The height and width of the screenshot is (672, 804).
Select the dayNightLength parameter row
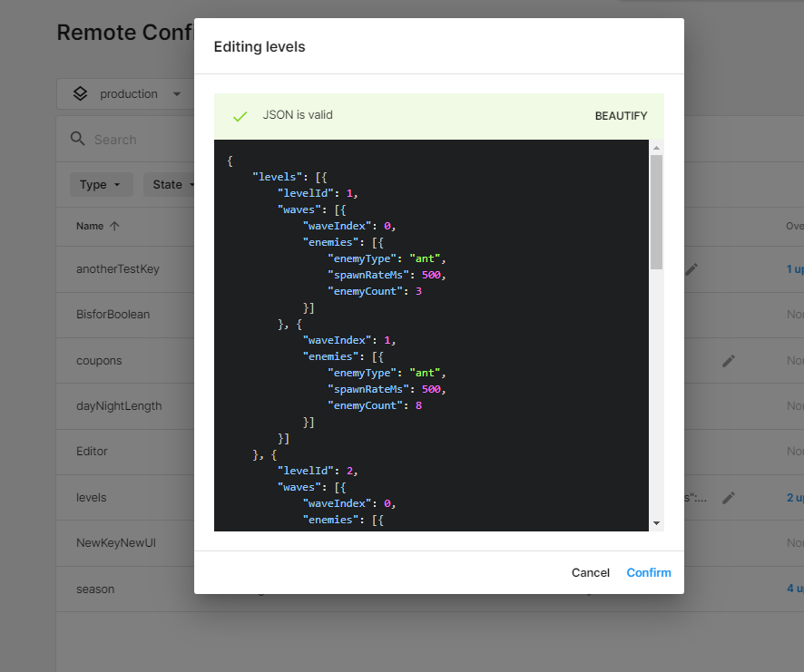click(120, 406)
